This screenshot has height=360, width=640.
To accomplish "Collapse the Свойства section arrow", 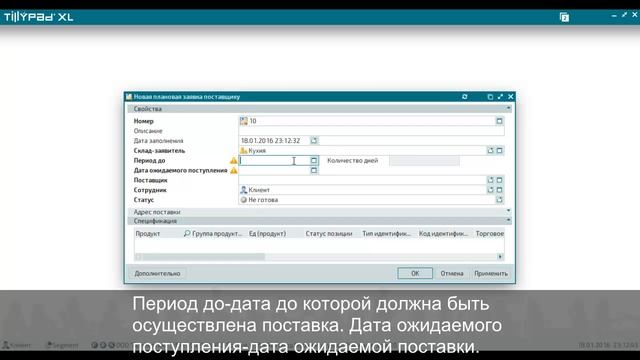I will click(x=509, y=108).
